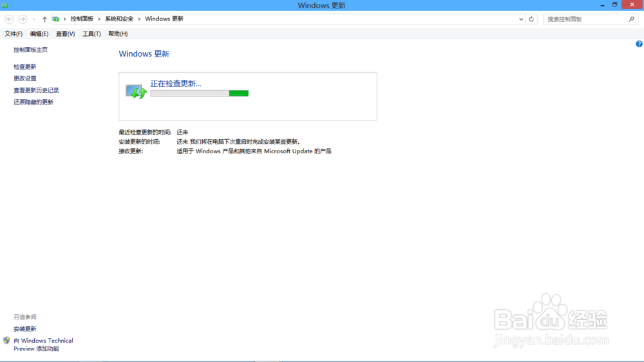Screen dimensions: 644x362
Task: Click the 最近检查更新的时间 label
Action: (144, 132)
